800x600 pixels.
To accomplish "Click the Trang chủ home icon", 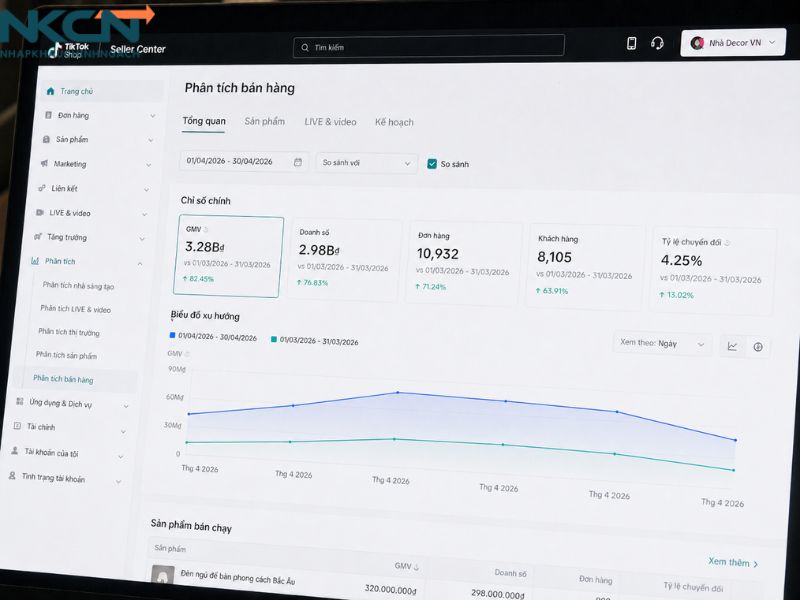I will [x=50, y=91].
